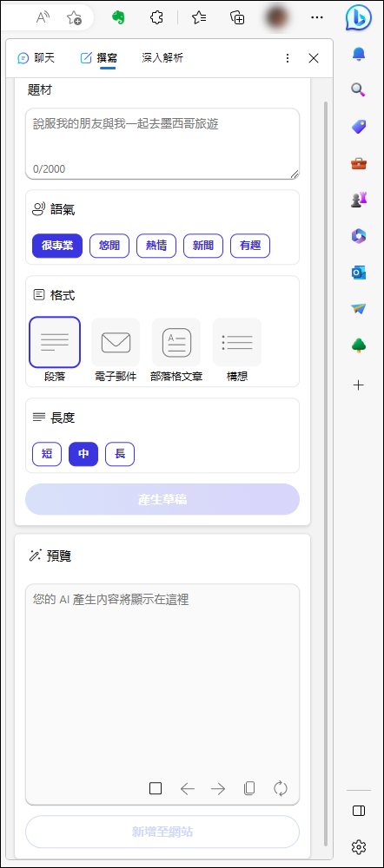Viewport: 384px width, 868px height.
Task: Choose the 部落格文章 format
Action: tap(176, 350)
